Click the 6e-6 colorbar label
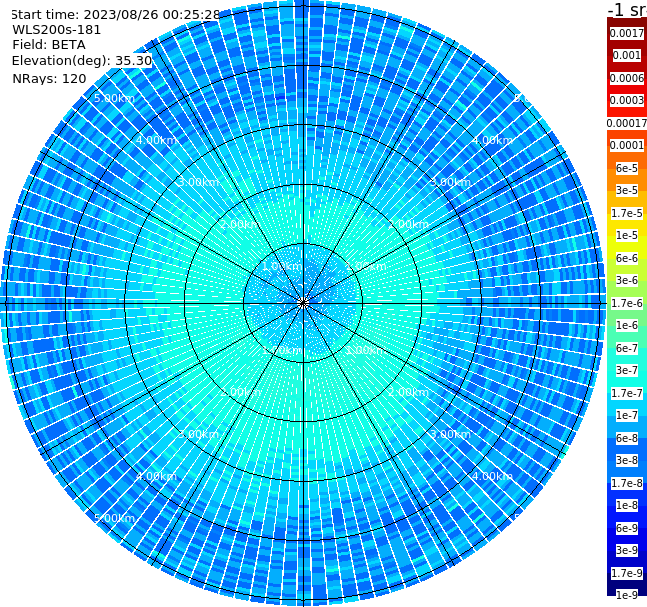This screenshot has width=647, height=607. point(627,258)
